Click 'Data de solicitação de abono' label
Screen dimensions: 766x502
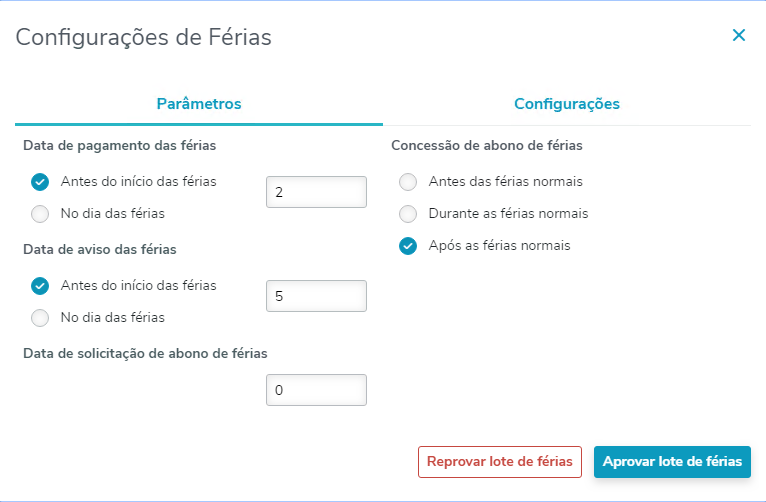(x=145, y=353)
